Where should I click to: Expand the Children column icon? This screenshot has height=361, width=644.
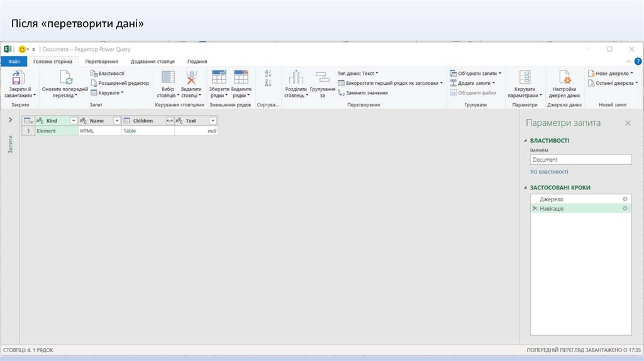(x=169, y=121)
